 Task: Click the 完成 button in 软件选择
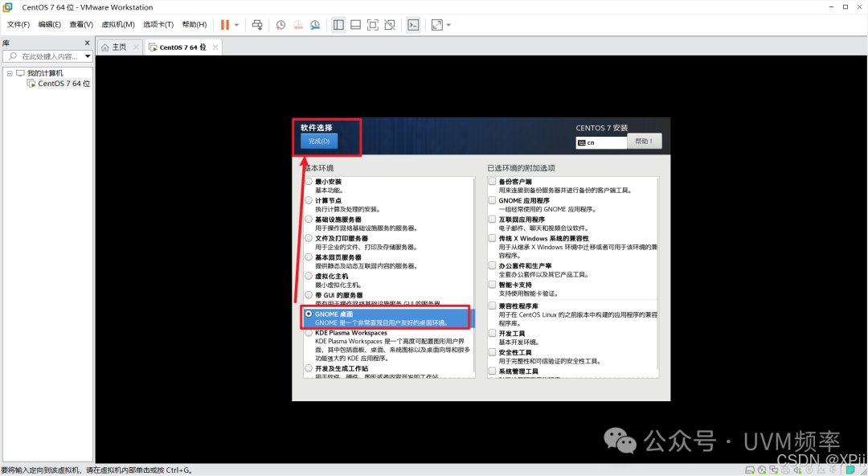pos(319,141)
